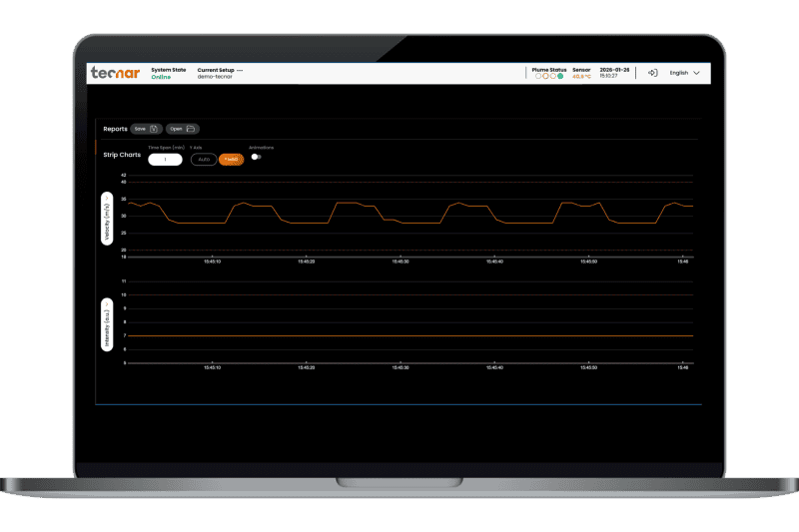Click the orange sensor temperature reading
The width and height of the screenshot is (799, 532).
pyautogui.click(x=581, y=76)
